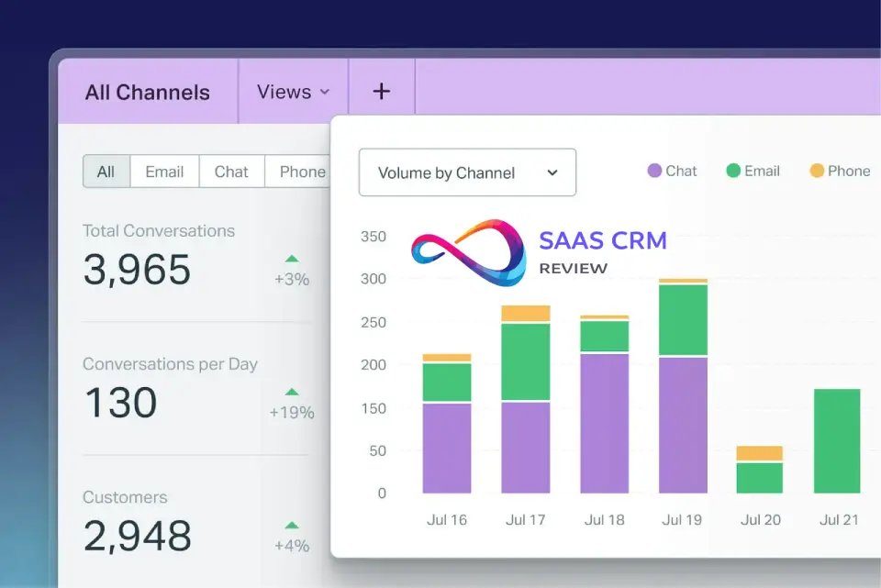Select the All filter segment

coord(106,172)
